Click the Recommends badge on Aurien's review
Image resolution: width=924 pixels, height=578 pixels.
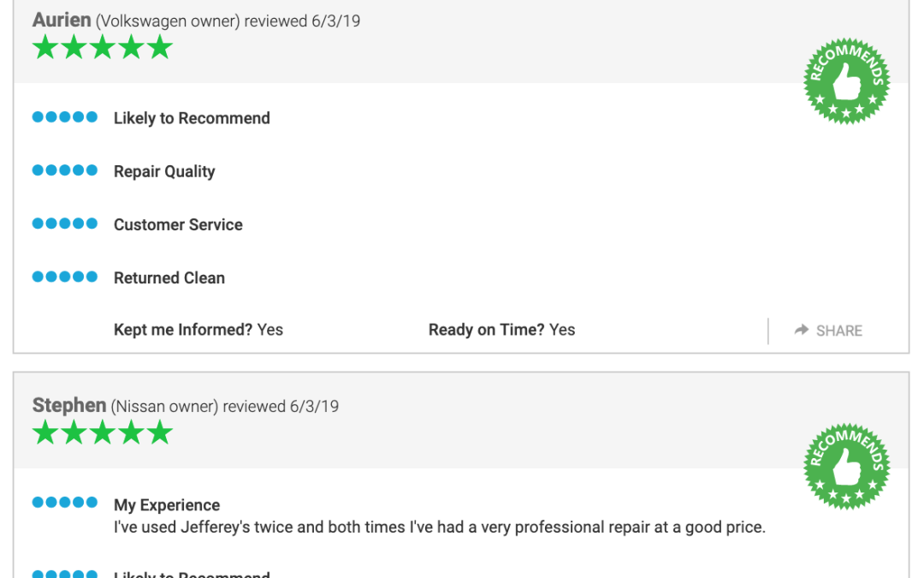(x=847, y=80)
